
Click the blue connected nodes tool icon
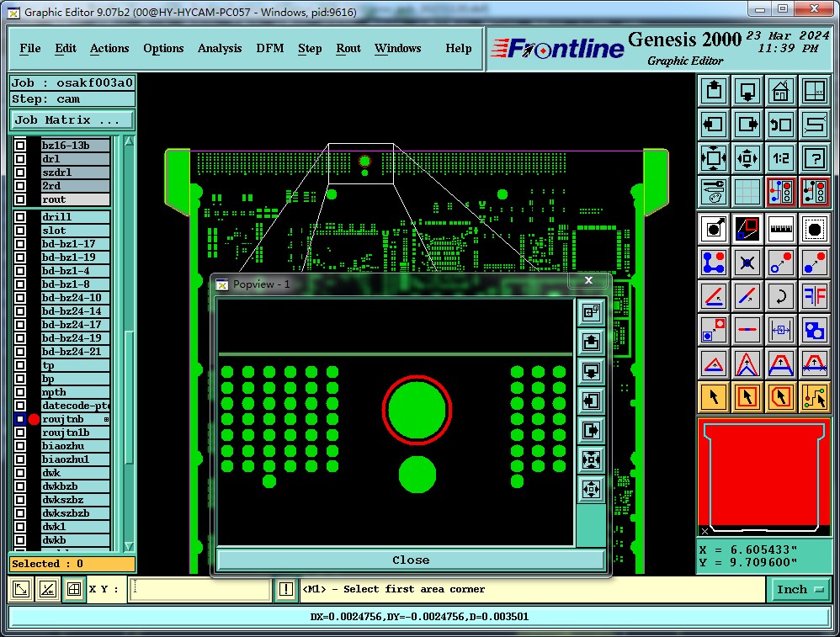[x=714, y=263]
